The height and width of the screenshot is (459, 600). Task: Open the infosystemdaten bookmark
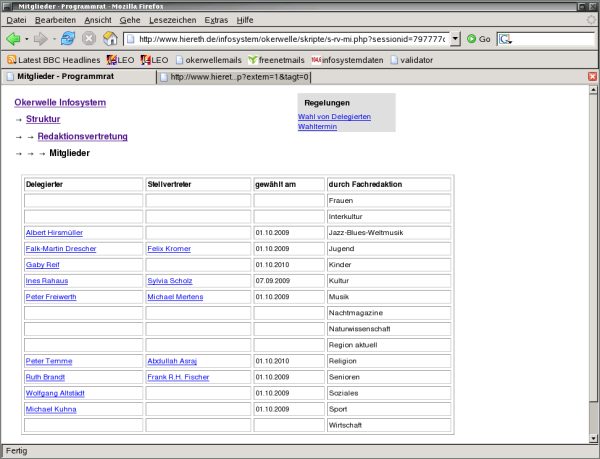pos(347,60)
